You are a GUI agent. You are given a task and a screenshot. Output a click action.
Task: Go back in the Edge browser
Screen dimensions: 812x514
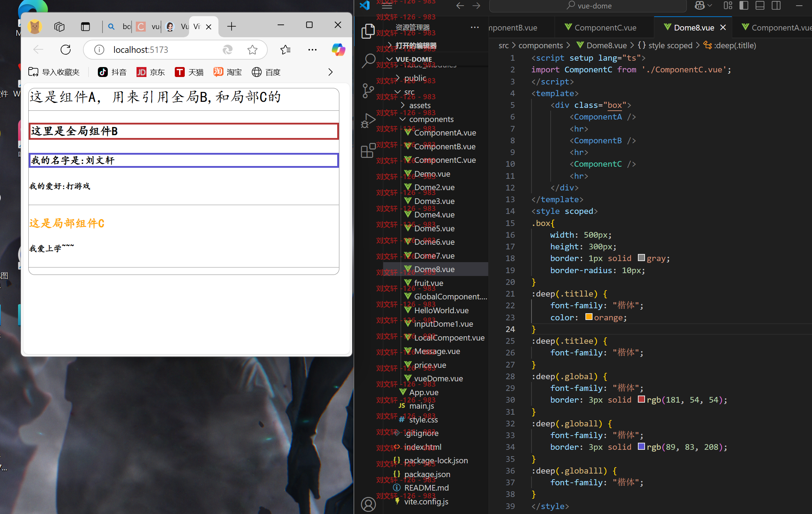pyautogui.click(x=38, y=50)
